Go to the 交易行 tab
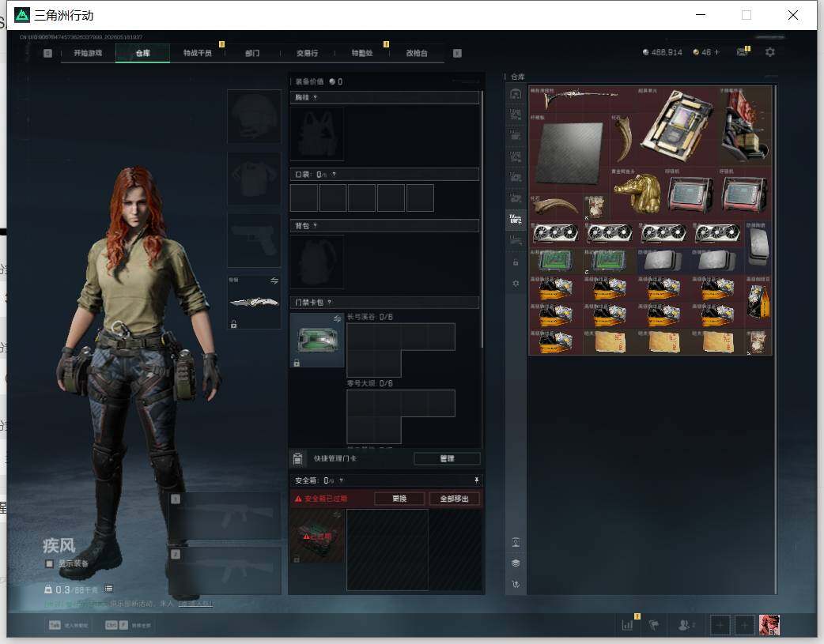Image resolution: width=824 pixels, height=644 pixels. tap(307, 53)
